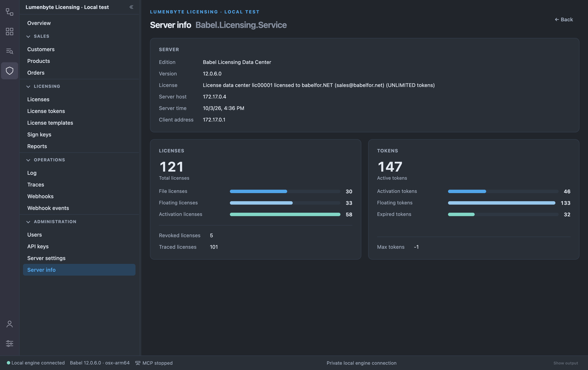
Task: Click the Back button
Action: [x=563, y=20]
